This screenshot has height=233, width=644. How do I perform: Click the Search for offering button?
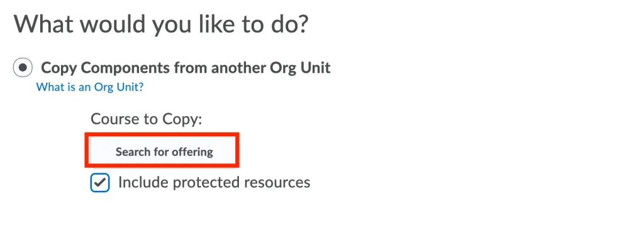coord(164,152)
